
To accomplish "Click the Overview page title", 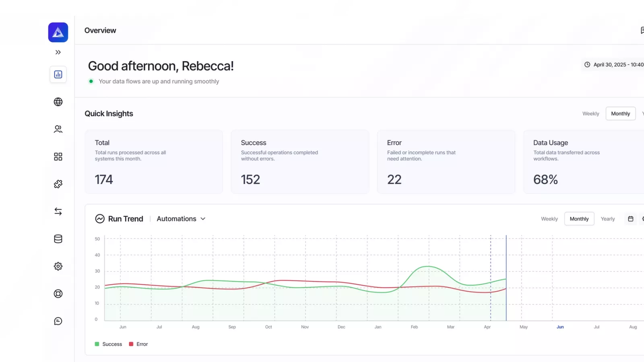I will (x=100, y=31).
